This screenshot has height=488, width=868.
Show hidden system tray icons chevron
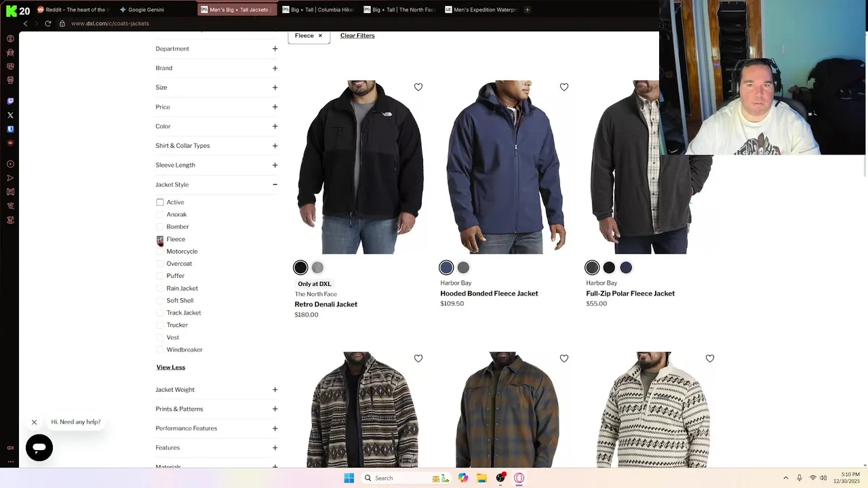(x=786, y=478)
